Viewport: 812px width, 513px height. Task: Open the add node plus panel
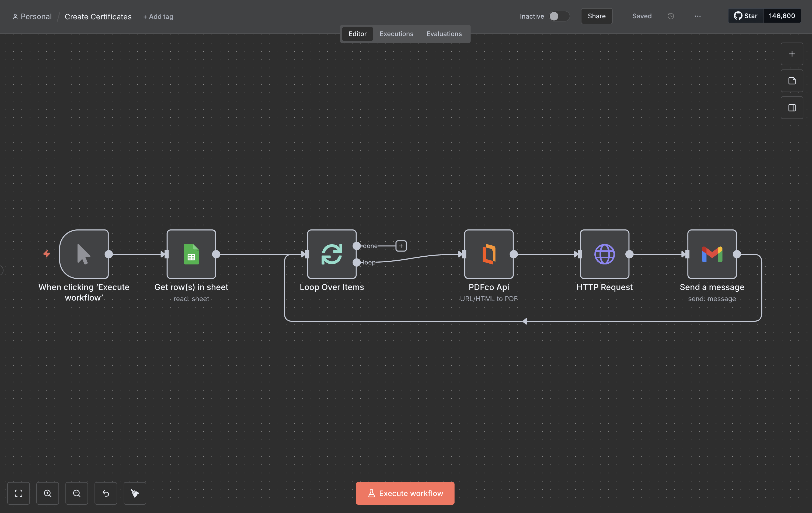(x=792, y=54)
